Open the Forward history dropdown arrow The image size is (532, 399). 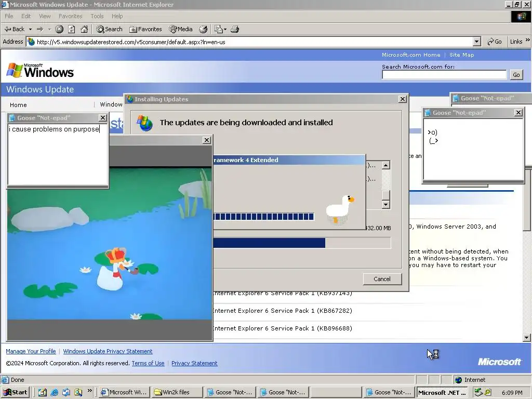[x=49, y=29]
